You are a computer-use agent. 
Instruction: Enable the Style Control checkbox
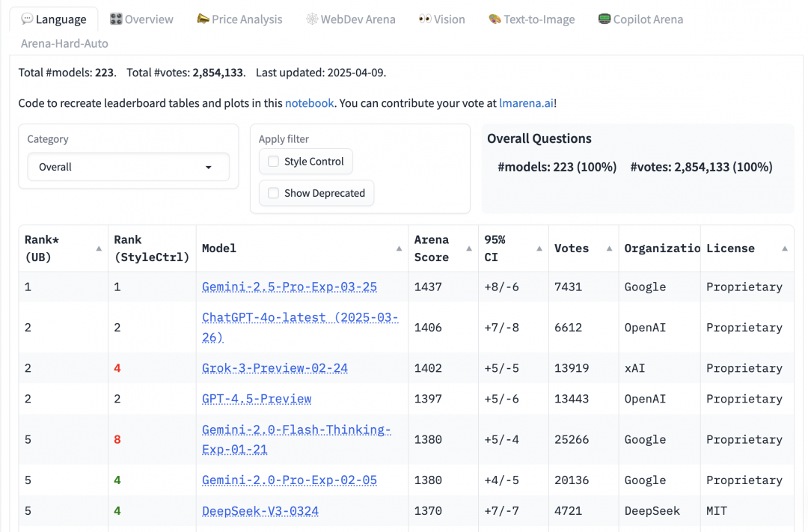point(274,162)
